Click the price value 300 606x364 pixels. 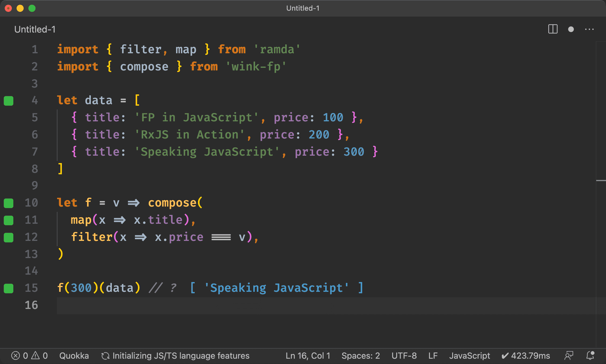354,152
